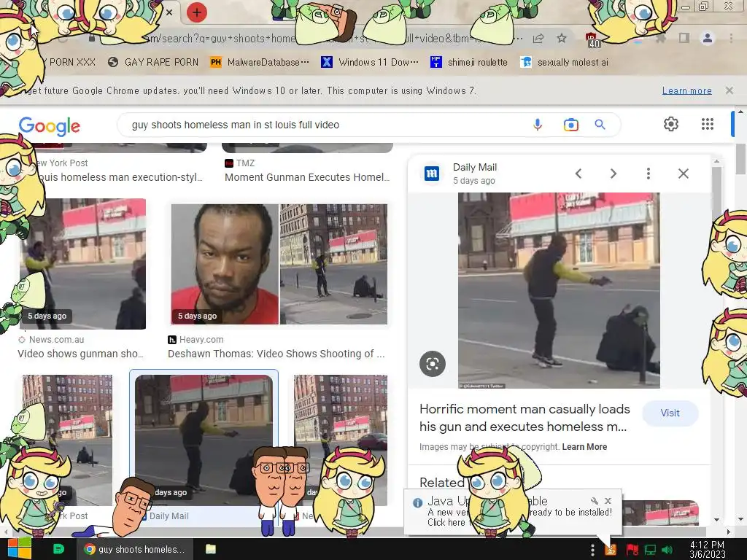Screen dimensions: 747x560
Task: Close the Daily Mail image preview panel
Action: 683,174
